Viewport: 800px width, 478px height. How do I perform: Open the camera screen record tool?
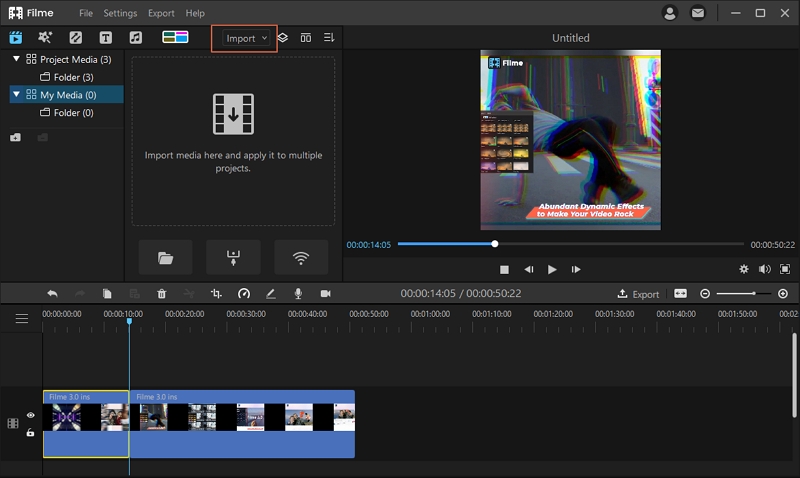pyautogui.click(x=326, y=293)
